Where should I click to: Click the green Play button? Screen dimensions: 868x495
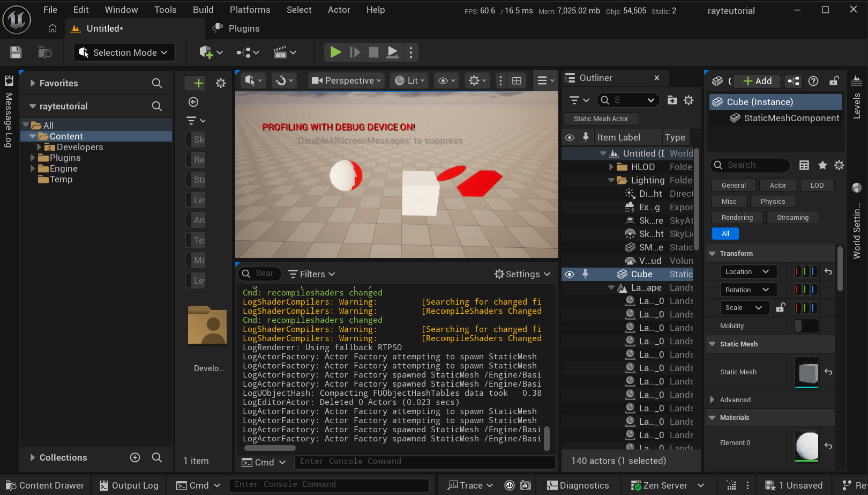pos(335,52)
